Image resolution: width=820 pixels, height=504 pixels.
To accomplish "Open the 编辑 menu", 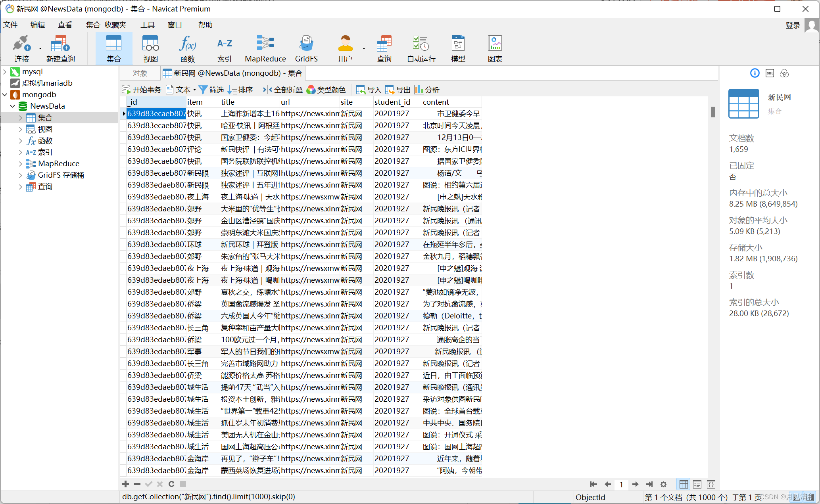I will tap(38, 25).
